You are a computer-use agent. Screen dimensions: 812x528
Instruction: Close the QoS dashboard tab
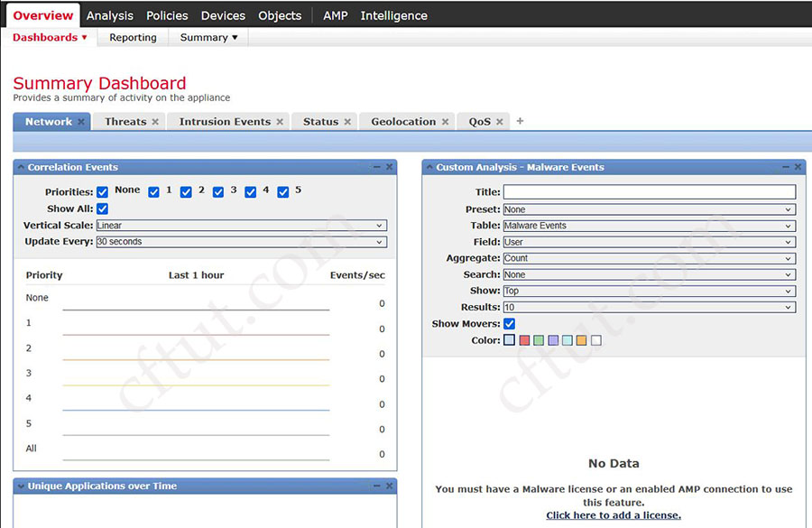point(499,121)
